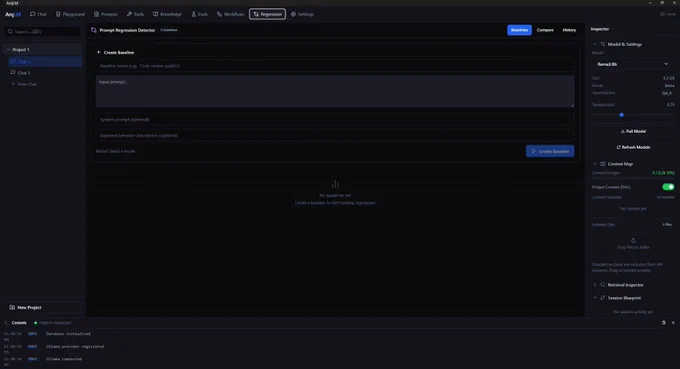Open Chat 2 in the sidebar
The width and height of the screenshot is (680, 369).
[45, 62]
